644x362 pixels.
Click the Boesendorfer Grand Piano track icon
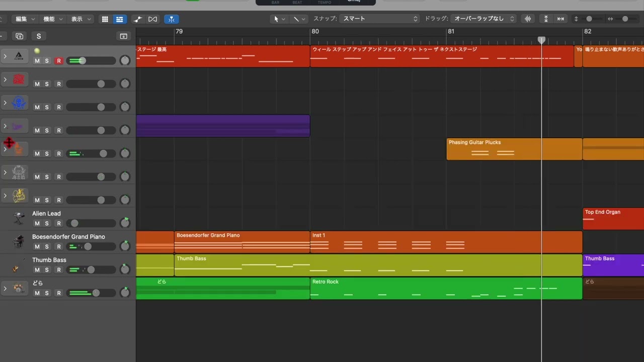pos(19,241)
